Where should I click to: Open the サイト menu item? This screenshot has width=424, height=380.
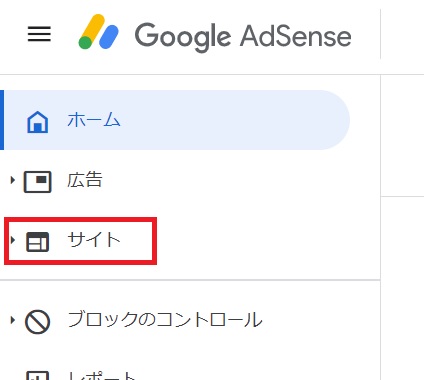click(x=94, y=240)
